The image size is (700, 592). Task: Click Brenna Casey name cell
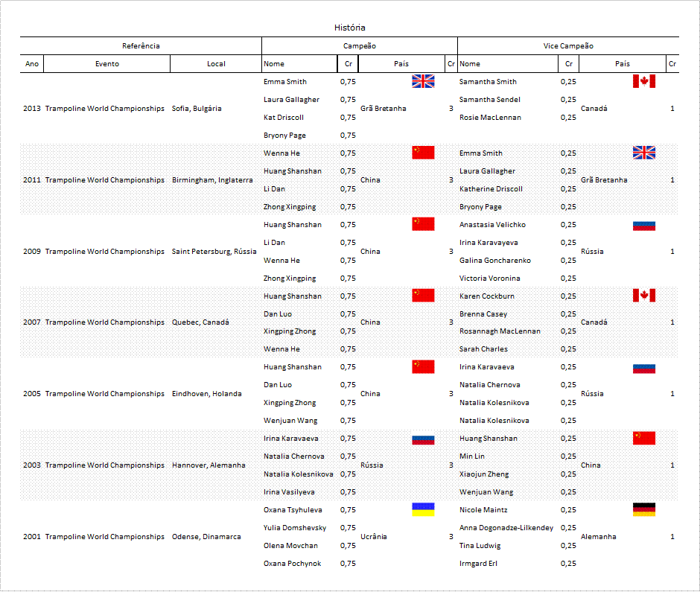click(483, 313)
